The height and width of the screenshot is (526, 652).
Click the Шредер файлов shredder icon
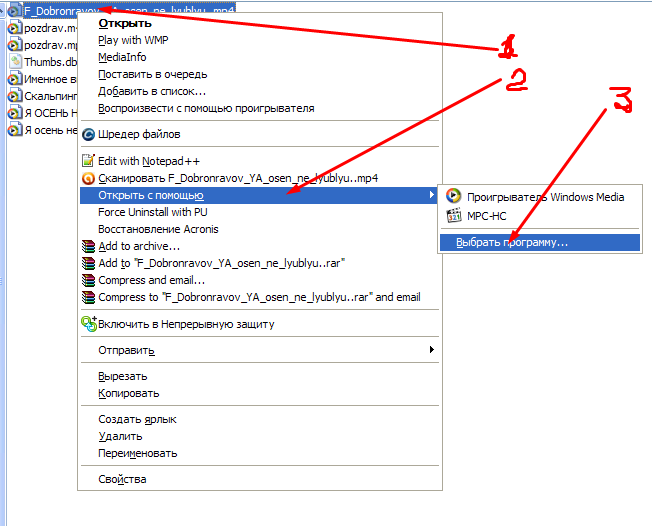coord(88,134)
